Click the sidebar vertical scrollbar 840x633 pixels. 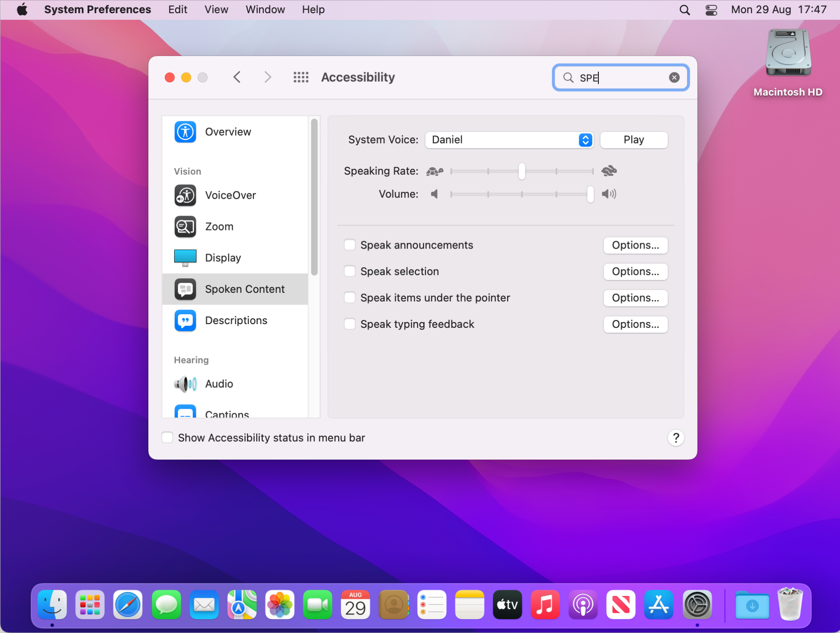point(314,197)
